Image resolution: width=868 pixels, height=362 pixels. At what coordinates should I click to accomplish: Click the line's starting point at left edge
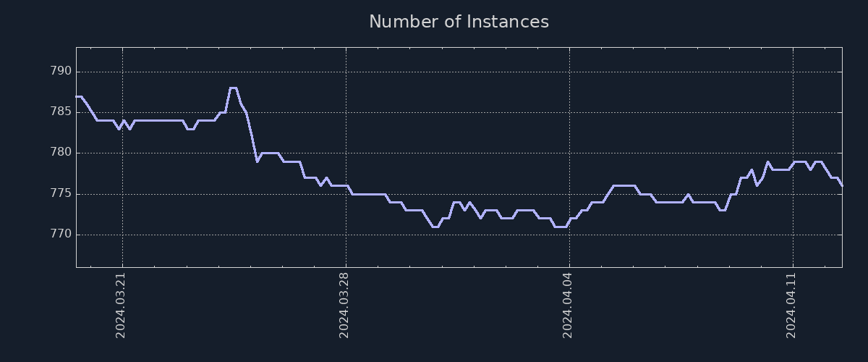[77, 96]
